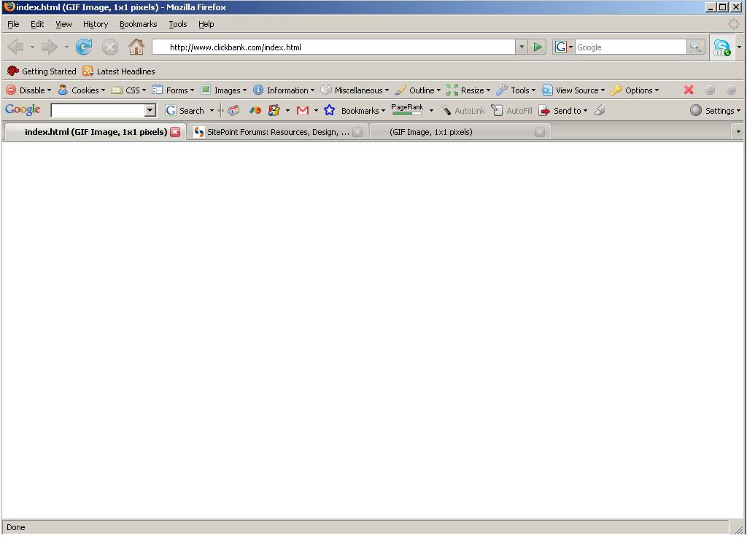Reload the current page

pos(85,47)
